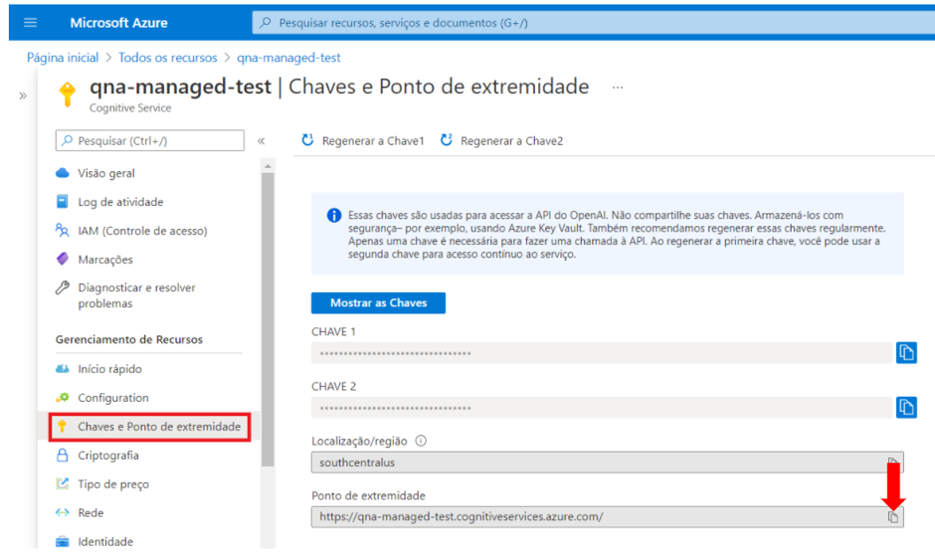Click Mostrar as Chaves button
This screenshot has height=560, width=935.
point(378,303)
